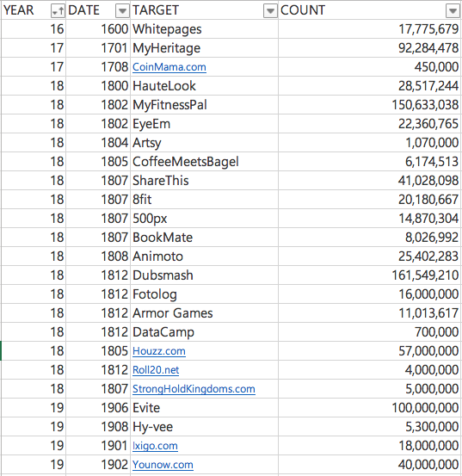Viewport: 462px width, 476px height.
Task: Select the MyHeritage cell
Action: [x=205, y=48]
